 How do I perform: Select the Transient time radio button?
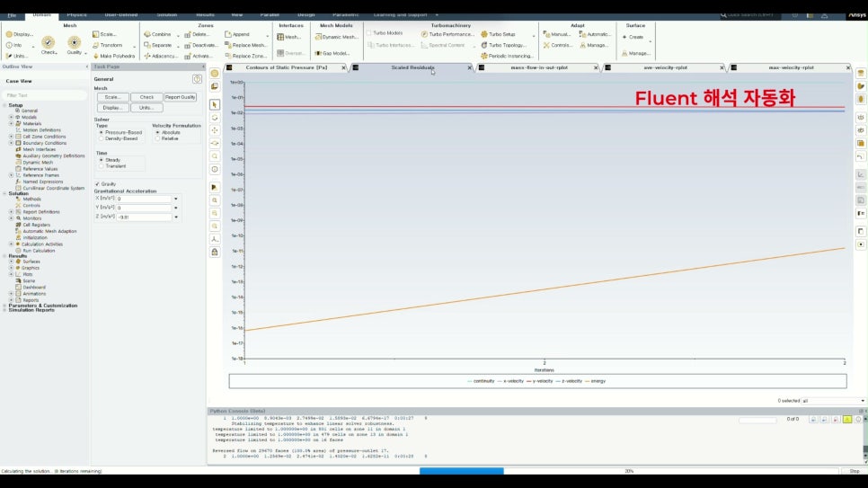click(x=102, y=166)
